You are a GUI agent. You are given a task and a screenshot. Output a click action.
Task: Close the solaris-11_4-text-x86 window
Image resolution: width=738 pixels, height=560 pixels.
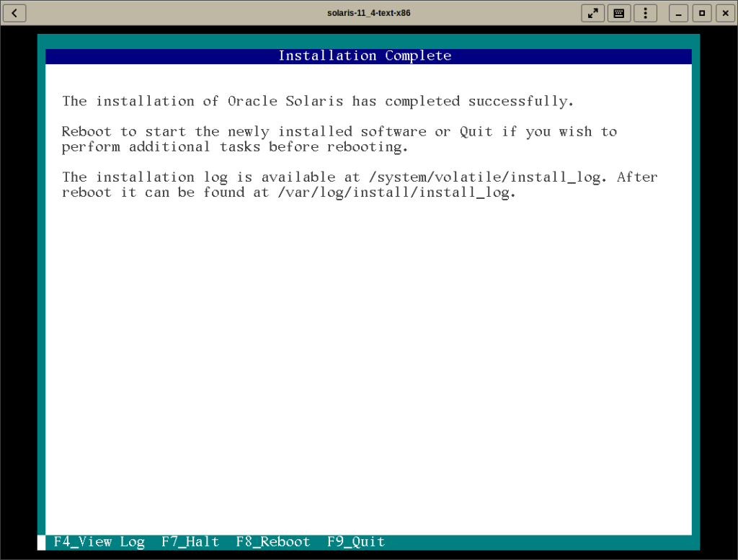point(725,13)
